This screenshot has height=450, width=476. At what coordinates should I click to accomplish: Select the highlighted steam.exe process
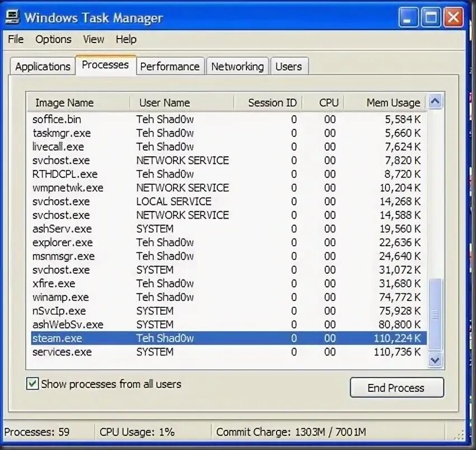(229, 338)
